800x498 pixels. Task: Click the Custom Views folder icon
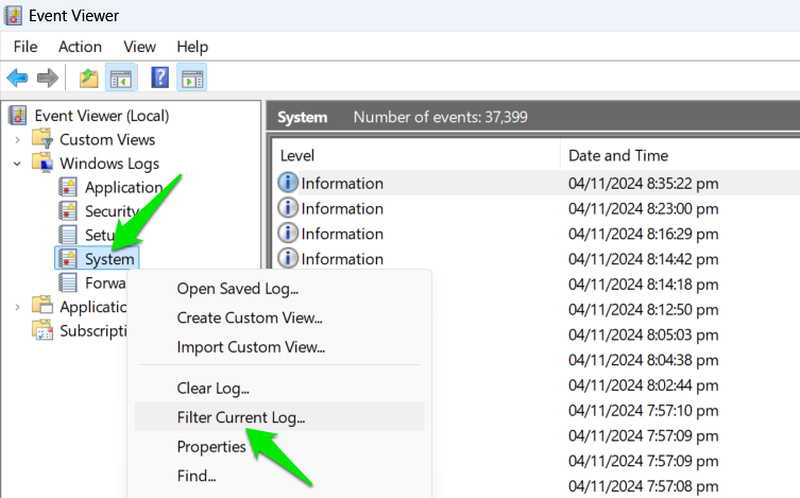(x=42, y=139)
